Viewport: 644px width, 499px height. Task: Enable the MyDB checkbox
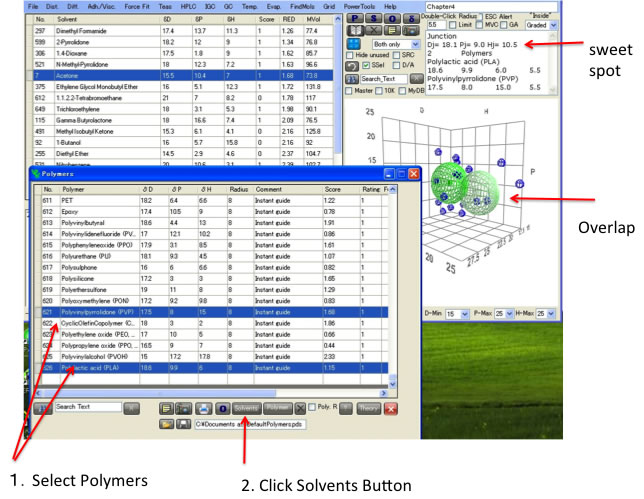[402, 91]
